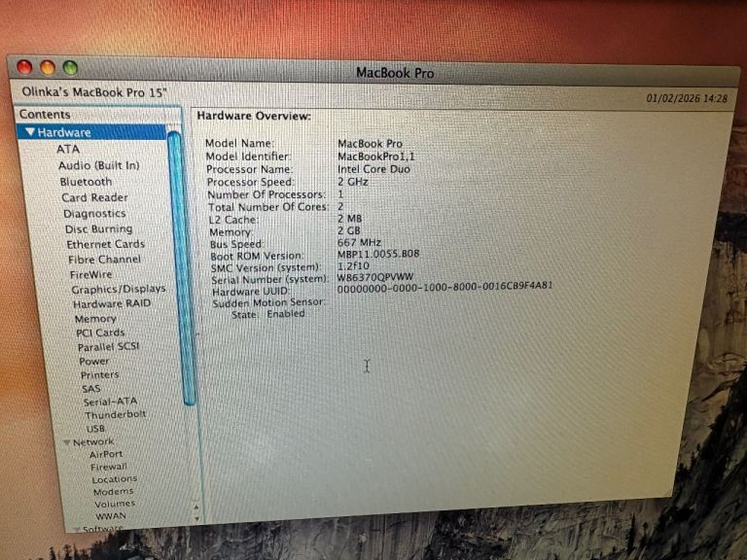Open the Graphics/Displays section

118,289
